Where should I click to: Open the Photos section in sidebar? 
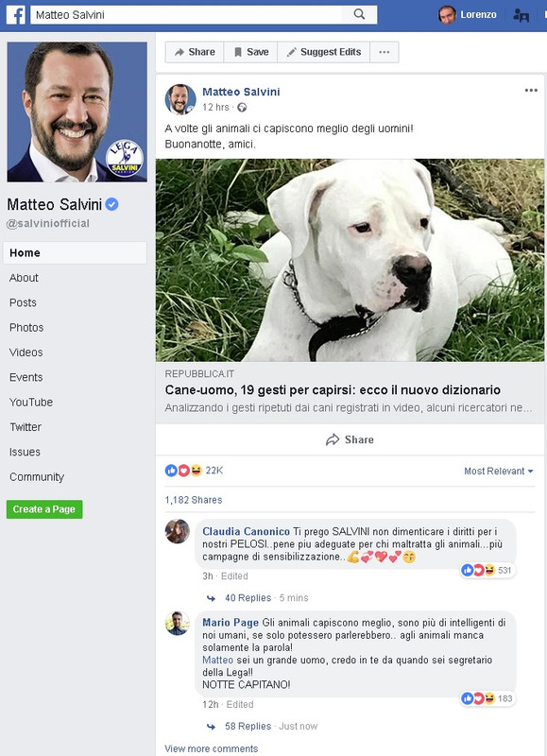coord(26,327)
